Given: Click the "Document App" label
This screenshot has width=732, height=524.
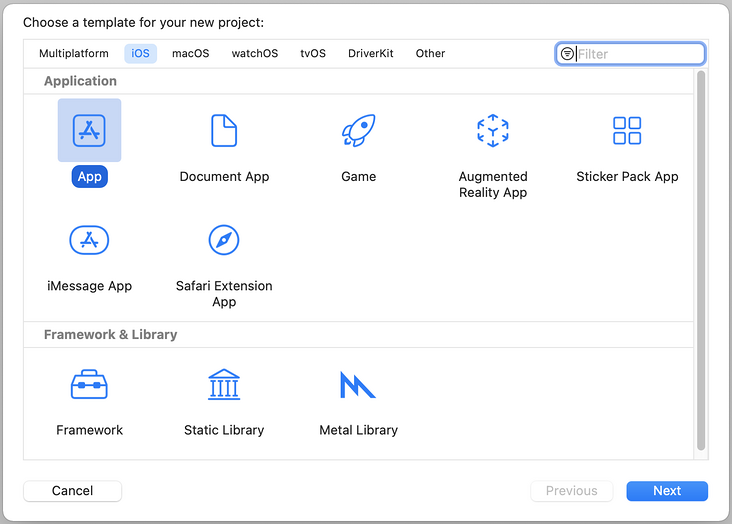Looking at the screenshot, I should [x=224, y=177].
